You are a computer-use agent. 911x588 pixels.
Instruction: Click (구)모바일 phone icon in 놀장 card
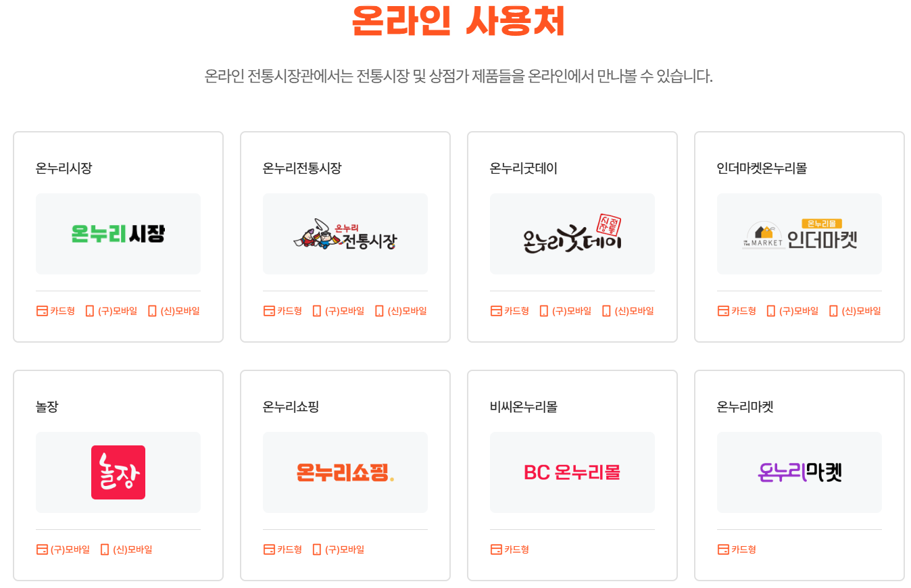[x=42, y=549]
